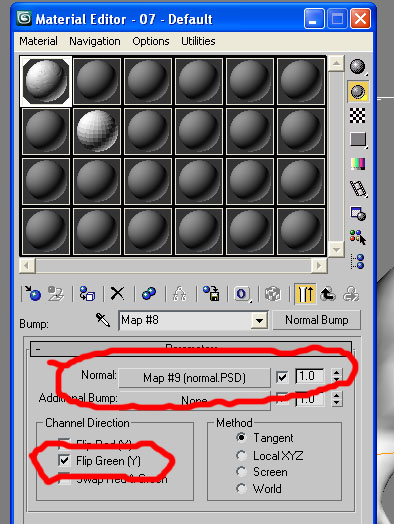Image resolution: width=394 pixels, height=524 pixels.
Task: Select the Tangent method radio button
Action: [241, 437]
